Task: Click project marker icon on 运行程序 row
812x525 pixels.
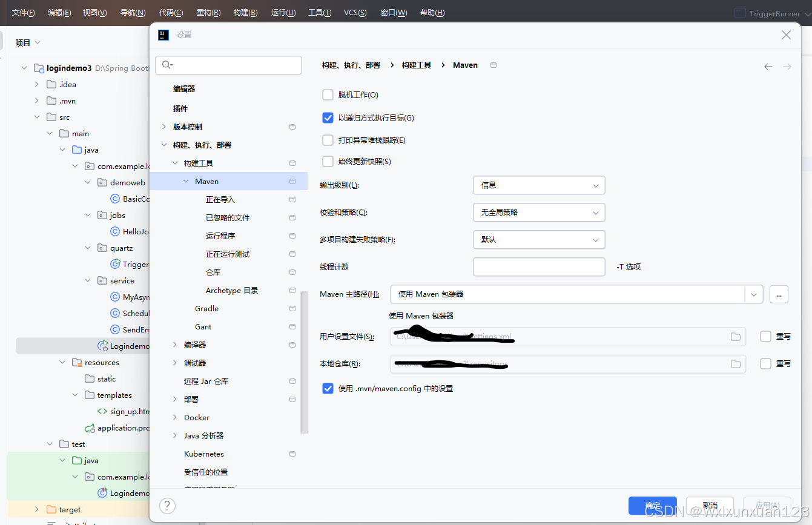Action: tap(292, 236)
